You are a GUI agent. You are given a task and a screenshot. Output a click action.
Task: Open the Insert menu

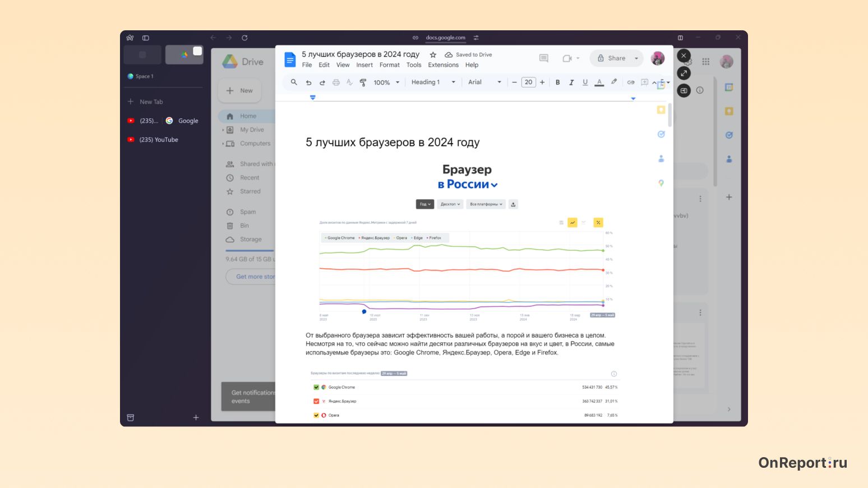[x=364, y=65]
